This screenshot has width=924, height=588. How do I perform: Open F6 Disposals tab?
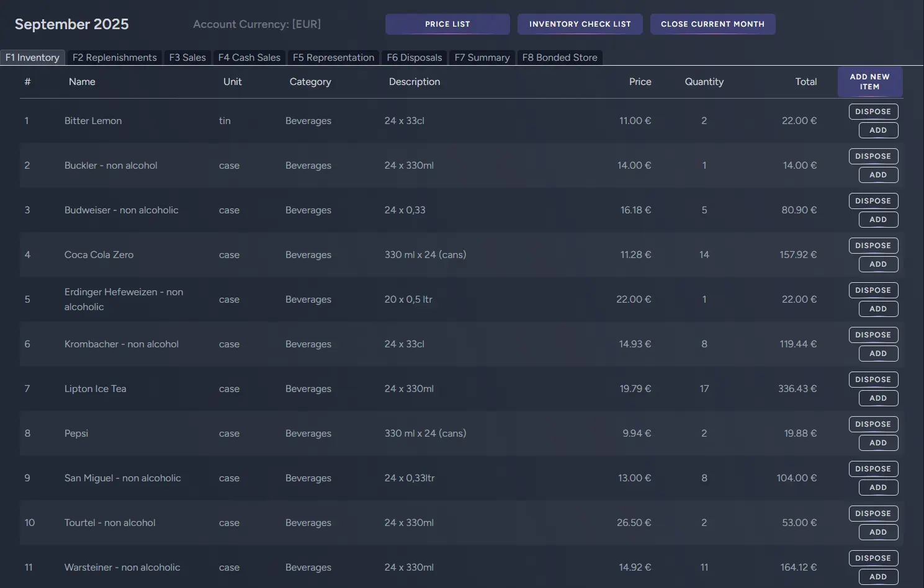point(415,58)
